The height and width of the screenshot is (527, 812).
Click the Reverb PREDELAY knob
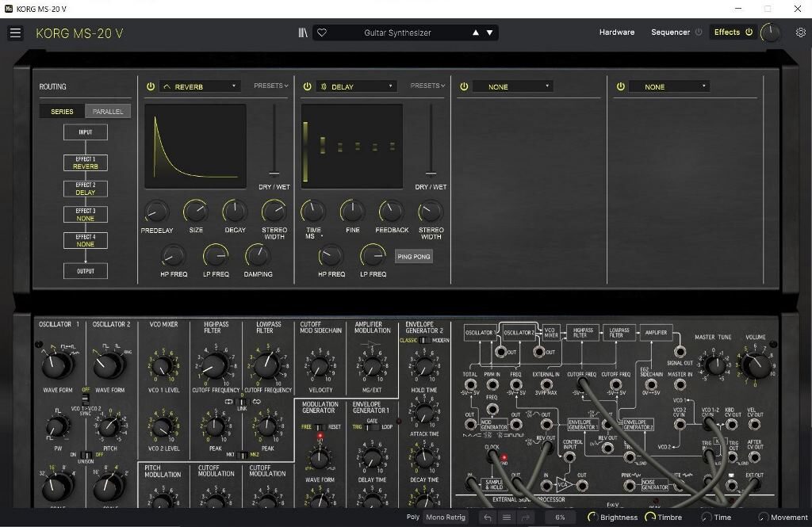point(156,212)
